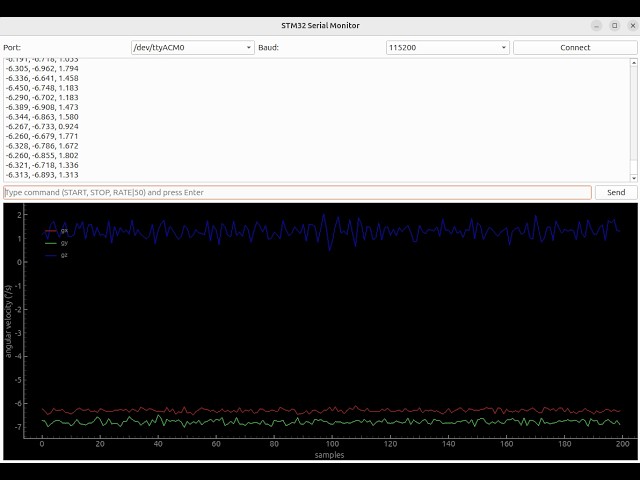The image size is (640, 480).
Task: Minimize the STM32 Serial Monitor window
Action: [x=596, y=26]
